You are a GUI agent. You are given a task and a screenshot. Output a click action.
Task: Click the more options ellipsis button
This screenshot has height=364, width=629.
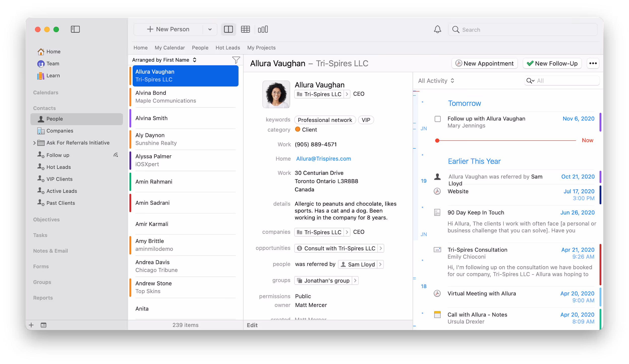click(x=593, y=63)
